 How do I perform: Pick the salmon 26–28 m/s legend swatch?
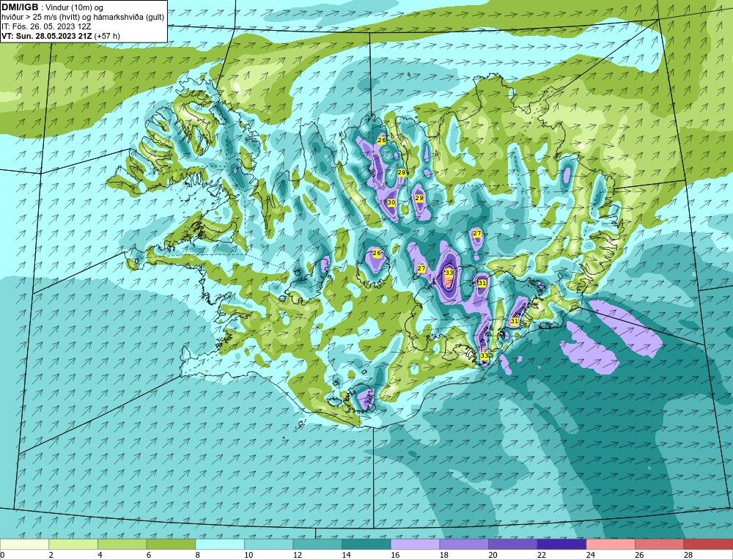pyautogui.click(x=659, y=545)
